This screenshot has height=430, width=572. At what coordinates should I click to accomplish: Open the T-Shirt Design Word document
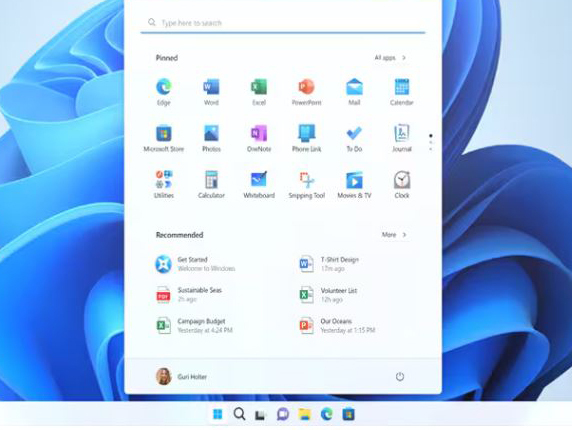click(x=329, y=264)
